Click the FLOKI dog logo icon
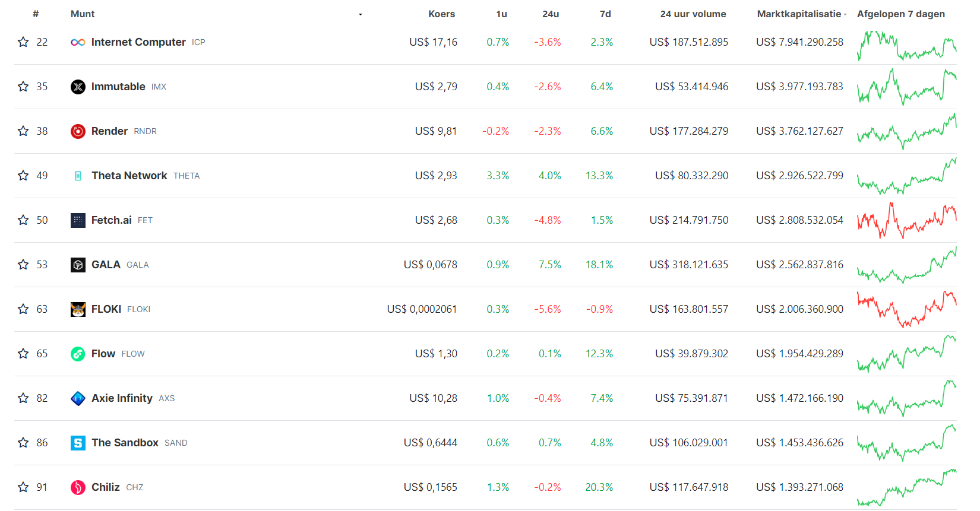 (x=78, y=309)
